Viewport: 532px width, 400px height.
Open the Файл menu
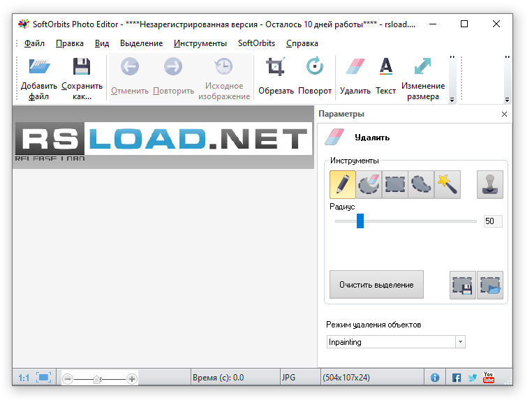coord(34,43)
